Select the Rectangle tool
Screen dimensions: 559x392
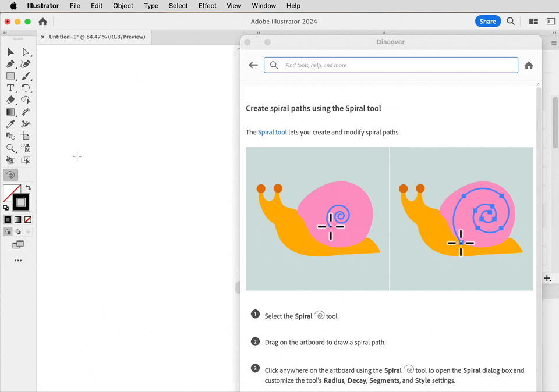10,76
